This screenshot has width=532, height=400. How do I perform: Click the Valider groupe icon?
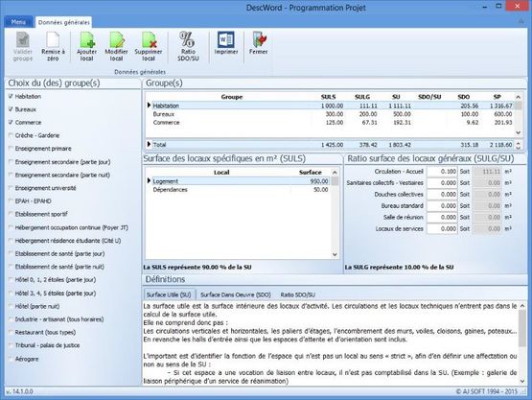(x=23, y=46)
